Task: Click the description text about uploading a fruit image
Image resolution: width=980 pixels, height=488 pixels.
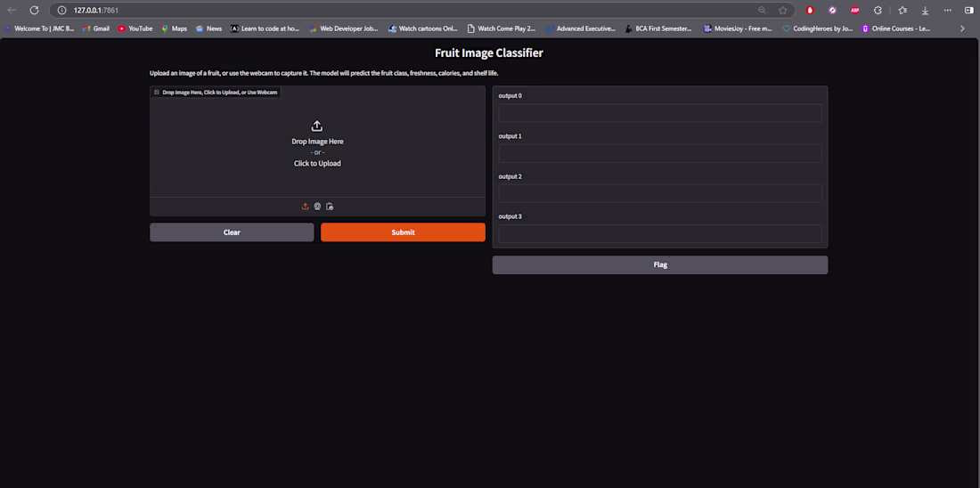Action: 323,73
